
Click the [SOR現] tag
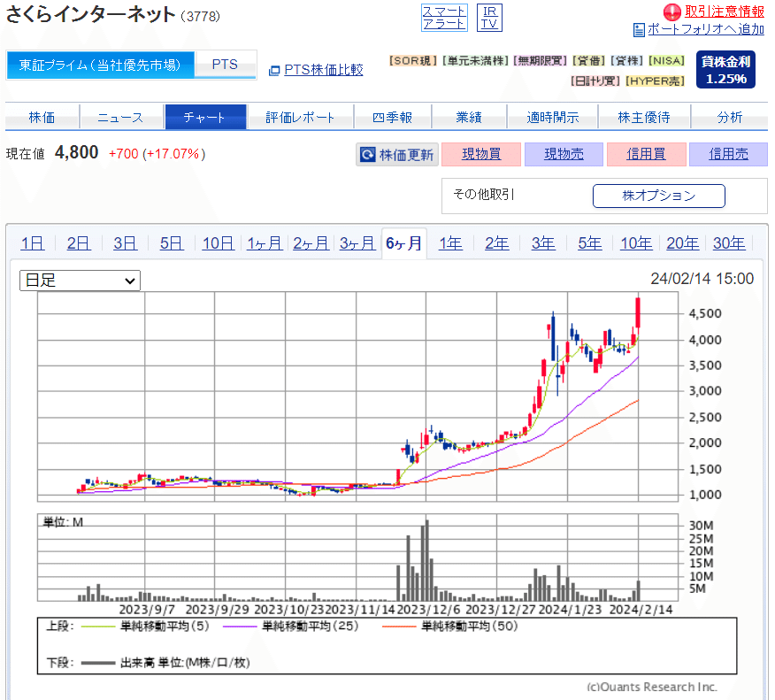413,61
